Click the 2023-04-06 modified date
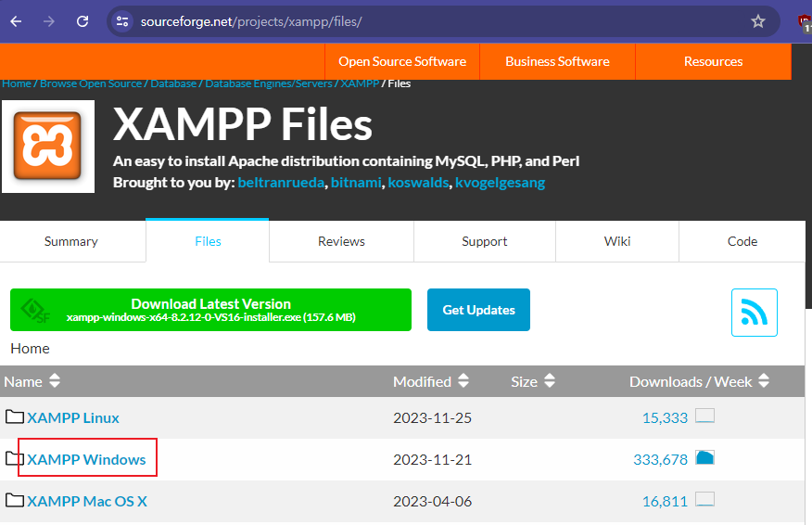Image resolution: width=812 pixels, height=525 pixels. coord(432,501)
